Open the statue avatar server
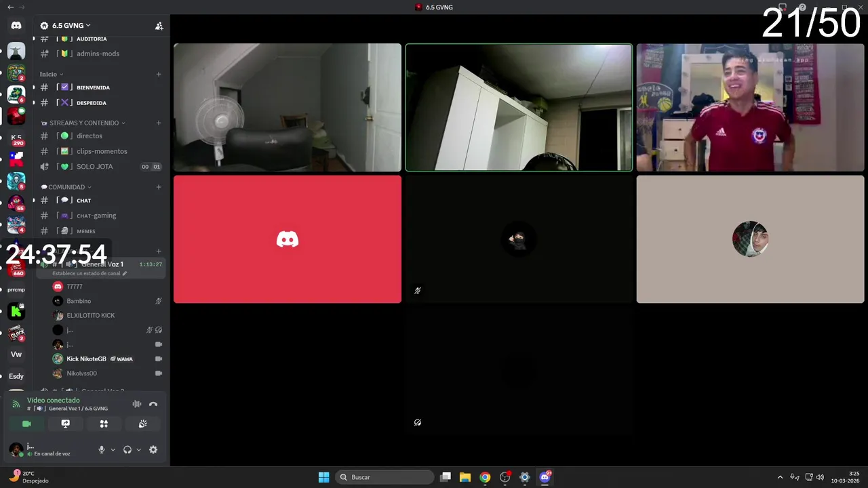Screen dimensions: 868x488 pos(16,51)
